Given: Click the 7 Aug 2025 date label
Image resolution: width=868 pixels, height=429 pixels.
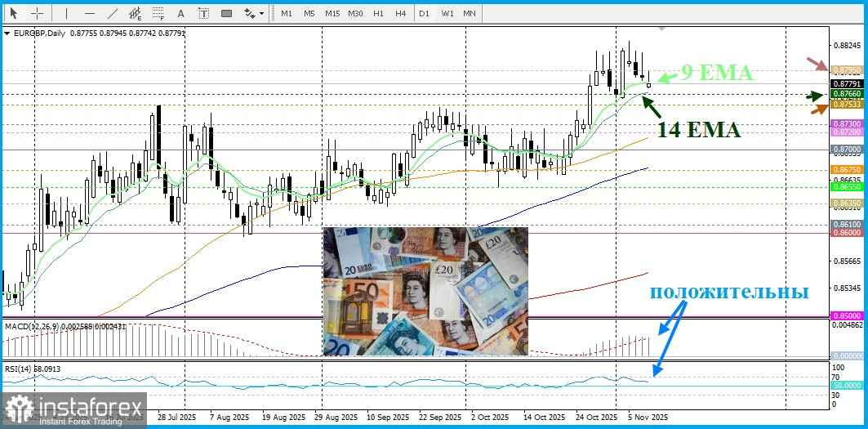Looking at the screenshot, I should coord(230,417).
